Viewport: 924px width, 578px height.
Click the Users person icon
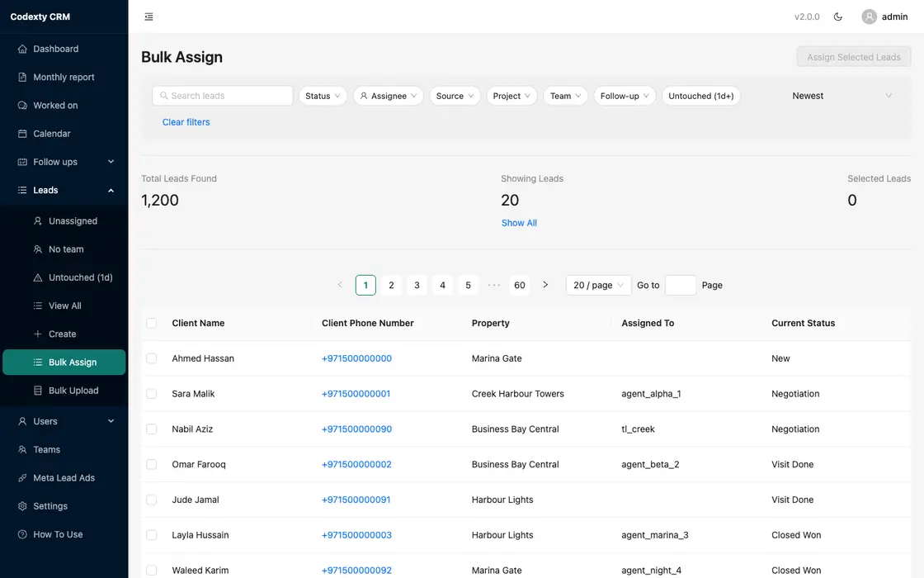tap(22, 422)
